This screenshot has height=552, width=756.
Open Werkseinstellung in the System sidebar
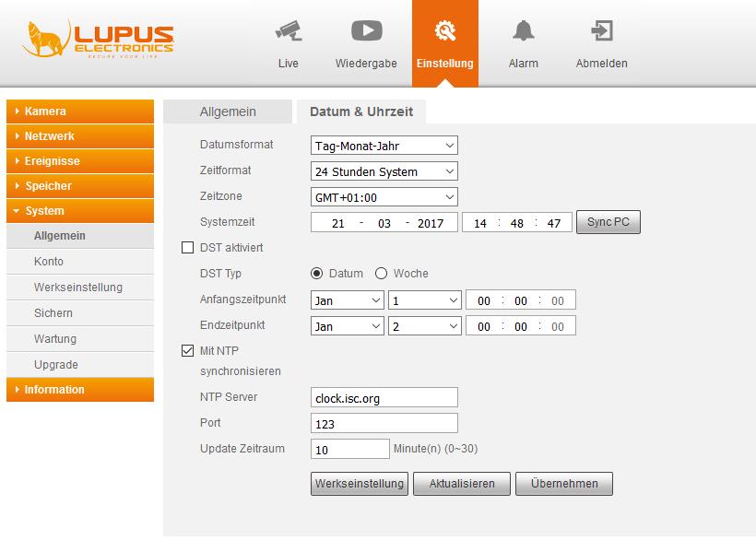point(77,288)
